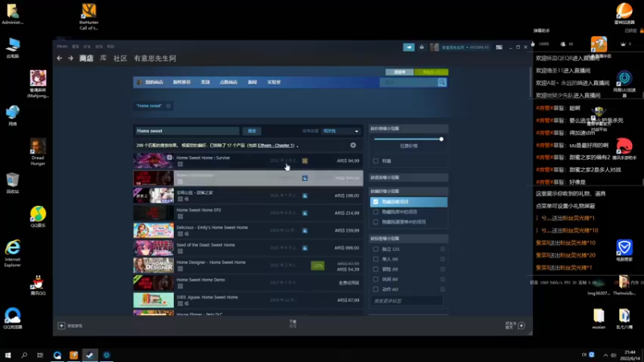Viewport: 644px width, 362px height.
Task: Open QQ Browser desktop icon
Action: point(12,319)
